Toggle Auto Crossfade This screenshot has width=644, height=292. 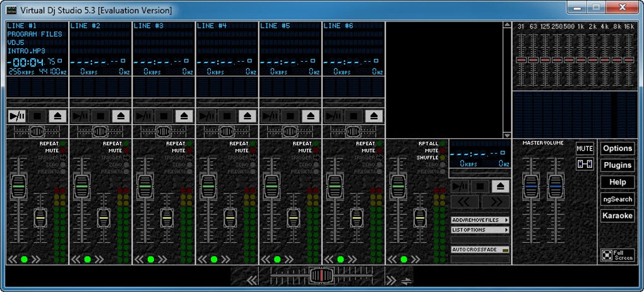(480, 249)
